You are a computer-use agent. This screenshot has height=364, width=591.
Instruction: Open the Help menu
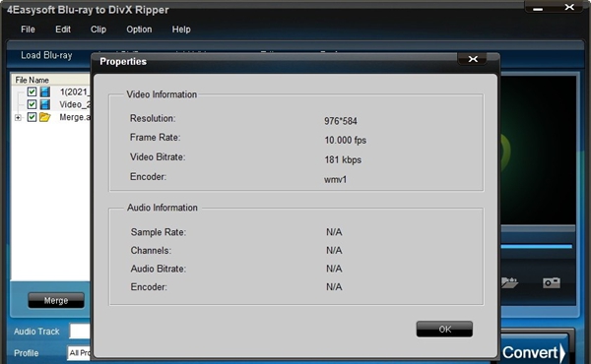[181, 30]
